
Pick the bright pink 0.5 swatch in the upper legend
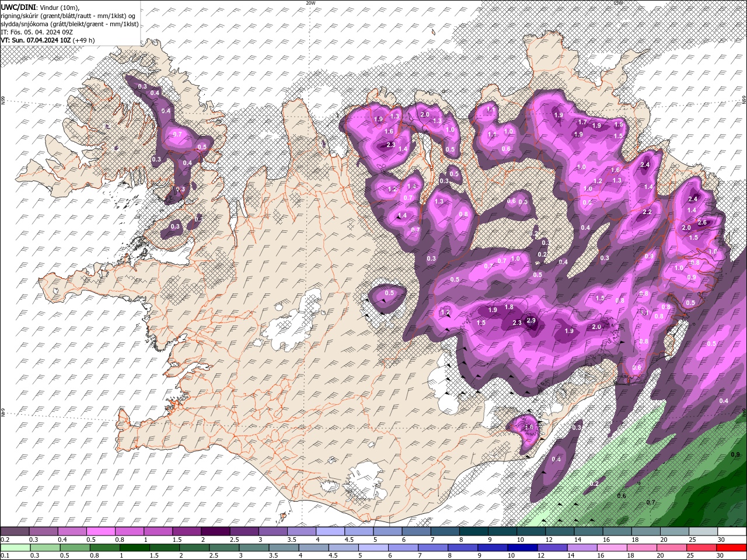(100, 531)
